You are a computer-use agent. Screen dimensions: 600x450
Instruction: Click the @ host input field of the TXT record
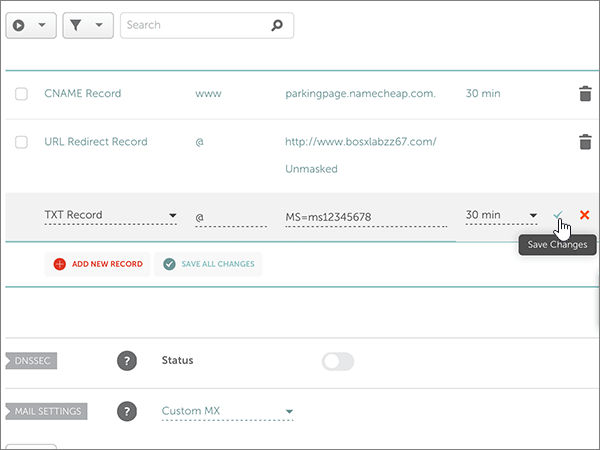(x=230, y=215)
